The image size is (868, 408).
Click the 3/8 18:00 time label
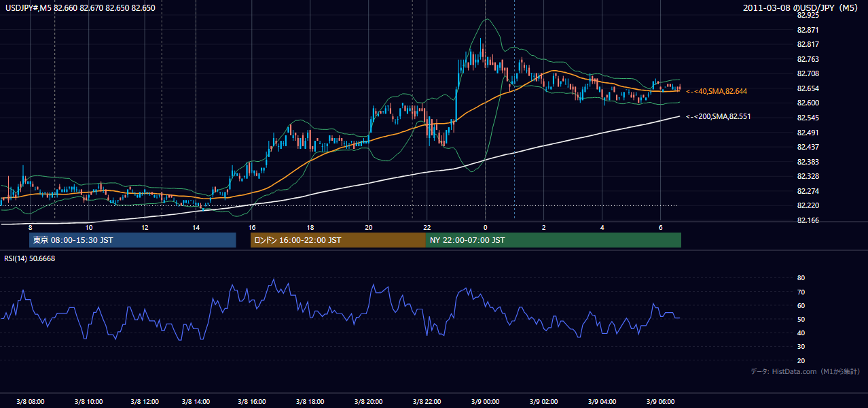310,402
